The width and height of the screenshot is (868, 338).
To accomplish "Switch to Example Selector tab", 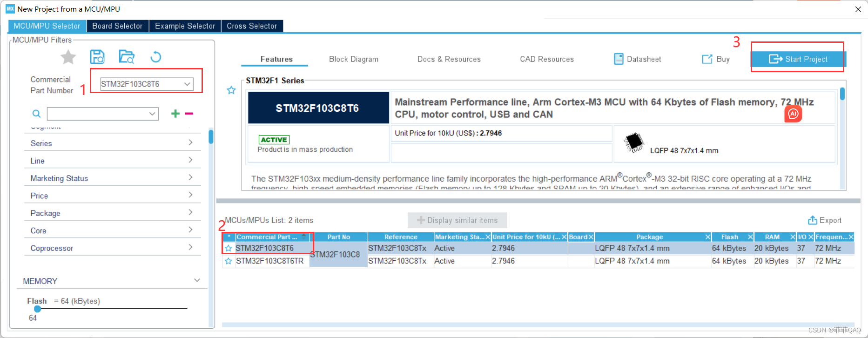I will pos(185,26).
